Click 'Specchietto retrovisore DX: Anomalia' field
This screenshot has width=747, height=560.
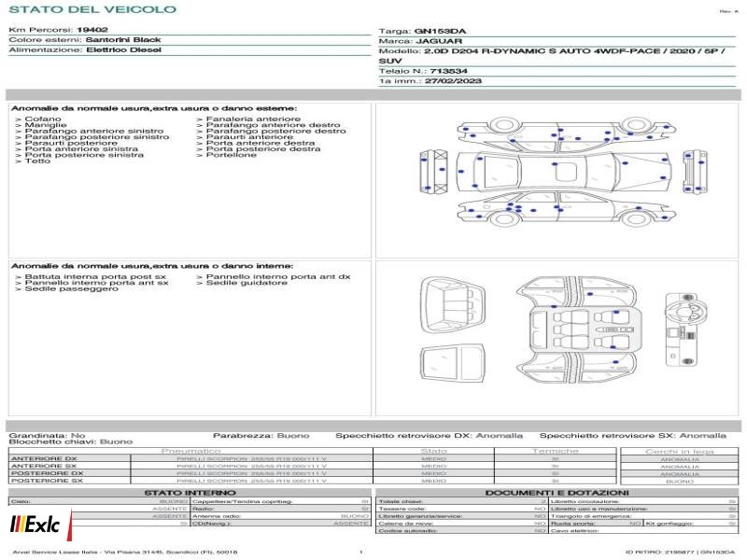tap(429, 436)
